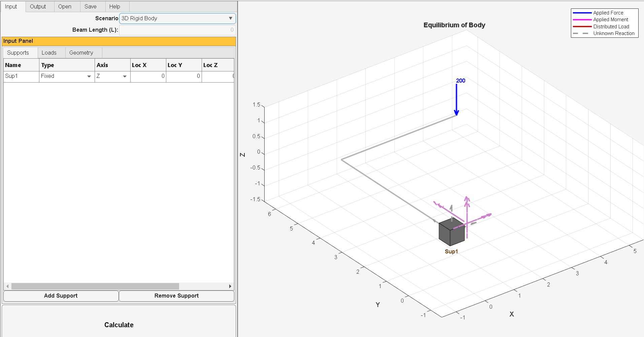
Task: Click the Input Panel header
Action: point(119,41)
